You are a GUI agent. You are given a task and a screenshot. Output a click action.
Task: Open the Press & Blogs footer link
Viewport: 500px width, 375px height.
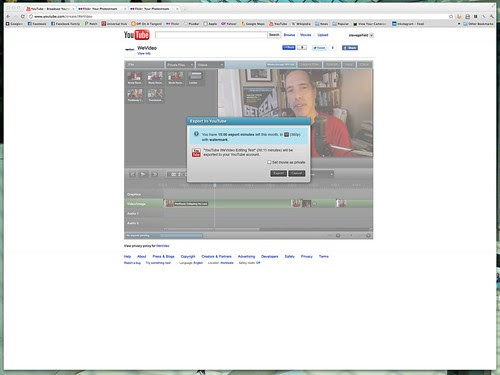163,256
